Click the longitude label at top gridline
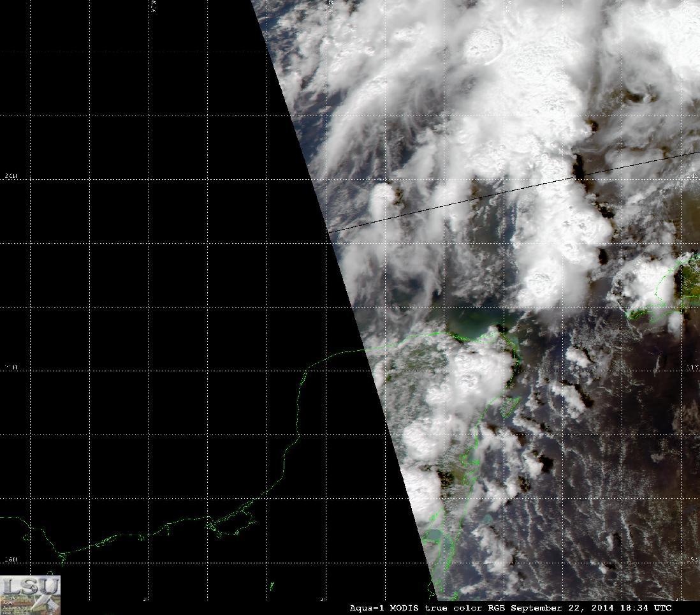Viewport: 700px width, 615px height. (153, 5)
